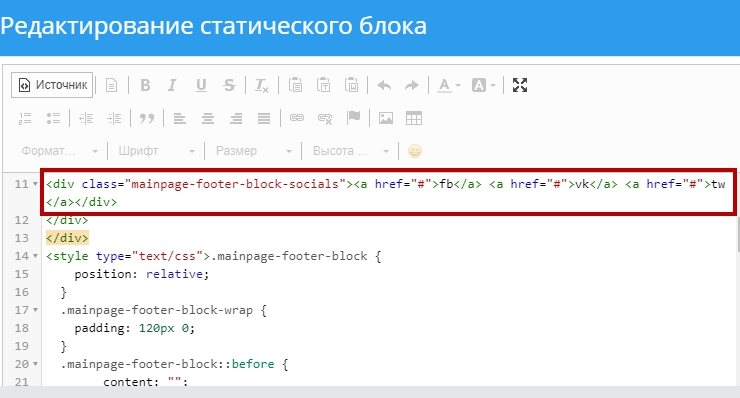
Task: Collapse code fold at line 14
Action: tap(35, 256)
